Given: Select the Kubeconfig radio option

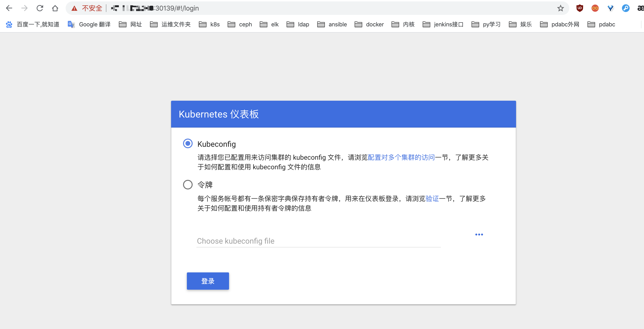Looking at the screenshot, I should point(188,144).
